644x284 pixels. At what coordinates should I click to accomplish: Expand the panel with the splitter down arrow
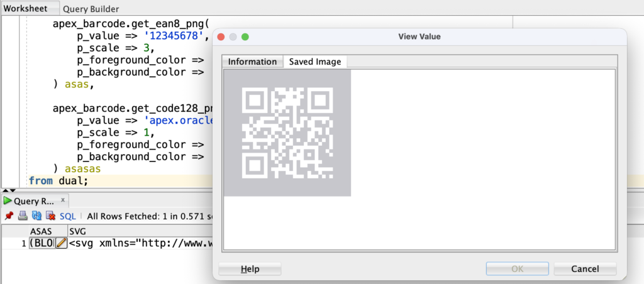pyautogui.click(x=11, y=190)
